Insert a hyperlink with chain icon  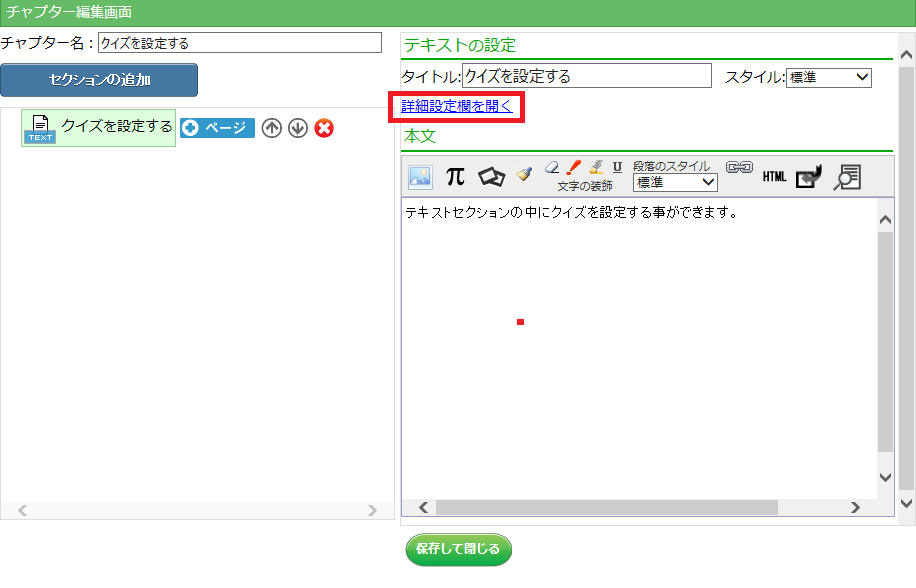tap(739, 168)
